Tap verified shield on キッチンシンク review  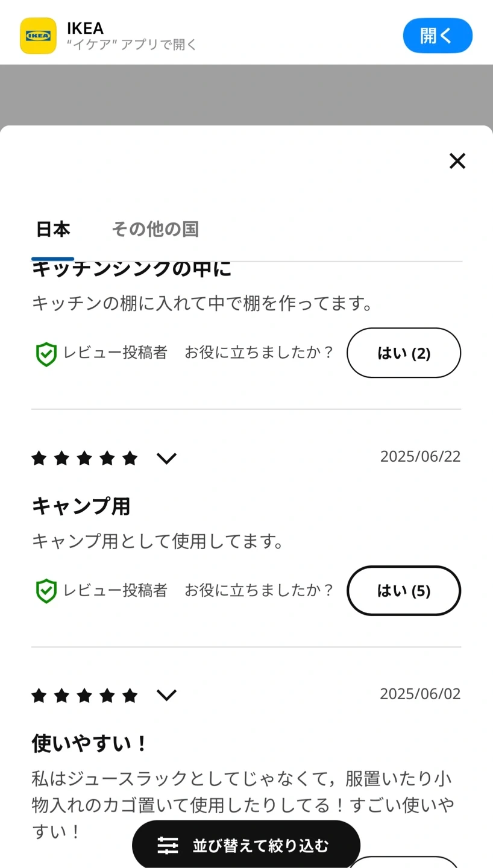point(46,354)
